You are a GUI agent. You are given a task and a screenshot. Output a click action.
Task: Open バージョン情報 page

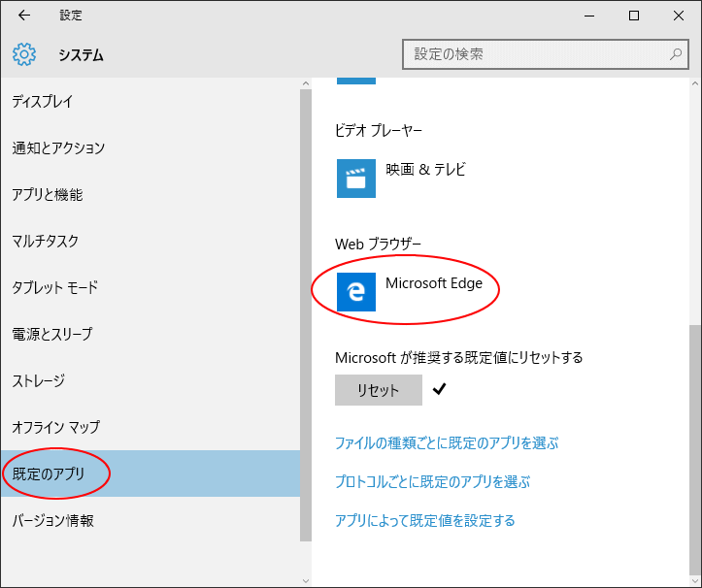click(150, 520)
